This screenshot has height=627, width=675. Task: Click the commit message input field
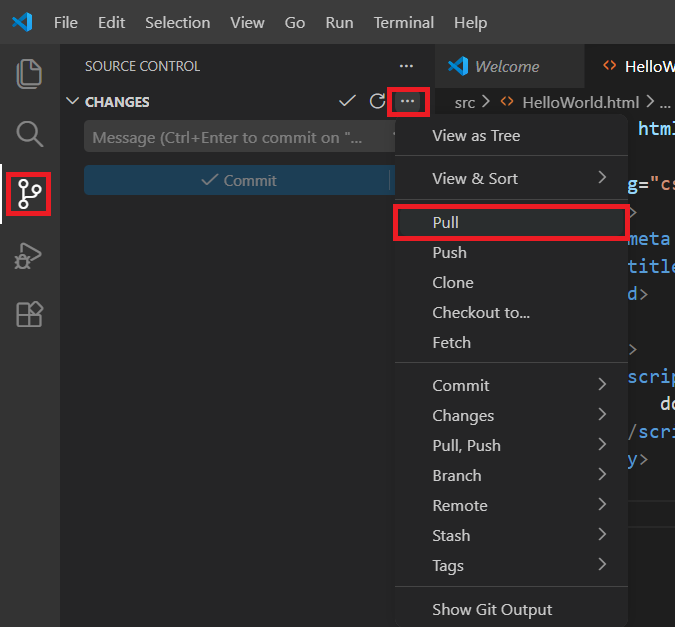(x=238, y=138)
